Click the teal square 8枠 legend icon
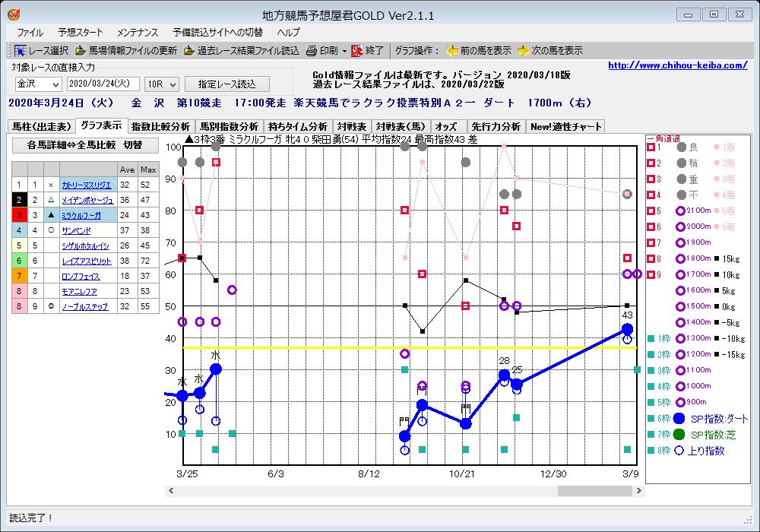760x532 pixels. click(x=651, y=451)
